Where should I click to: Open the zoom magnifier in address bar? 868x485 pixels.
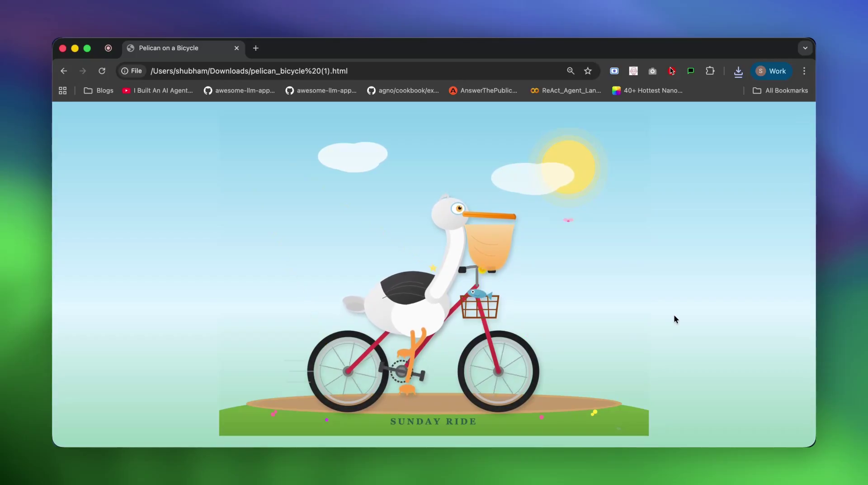tap(571, 71)
